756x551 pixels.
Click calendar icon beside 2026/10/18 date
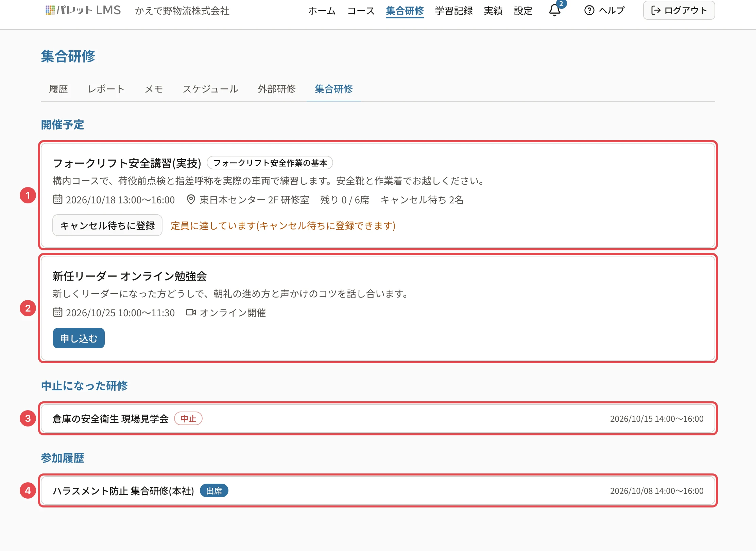pyautogui.click(x=58, y=199)
